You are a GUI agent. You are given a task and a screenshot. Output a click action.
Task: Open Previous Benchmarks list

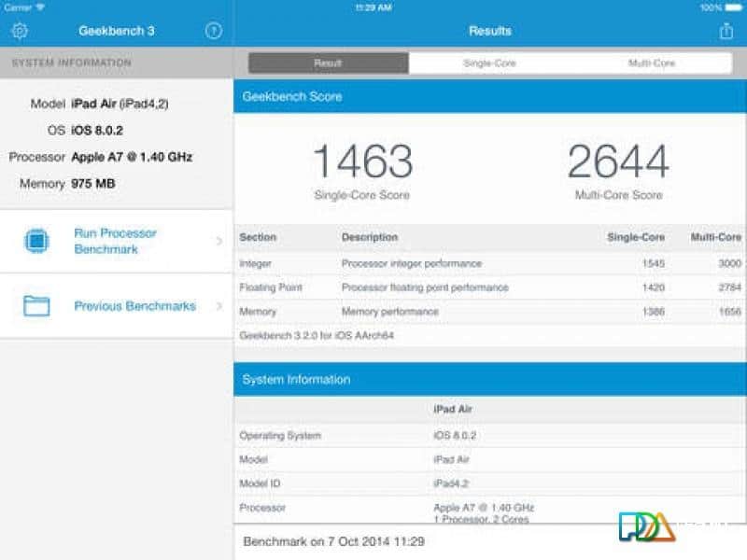[x=134, y=306]
